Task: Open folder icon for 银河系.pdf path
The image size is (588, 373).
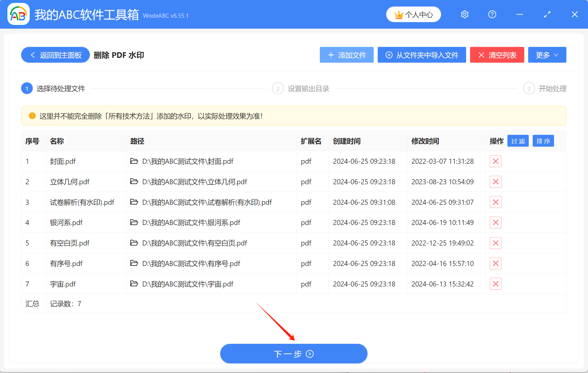Action: click(134, 222)
